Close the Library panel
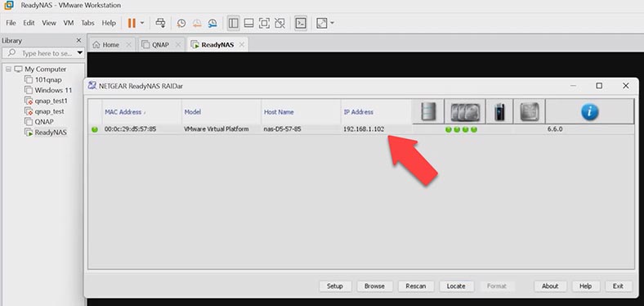Viewport: 644px width, 306px height. coord(78,40)
